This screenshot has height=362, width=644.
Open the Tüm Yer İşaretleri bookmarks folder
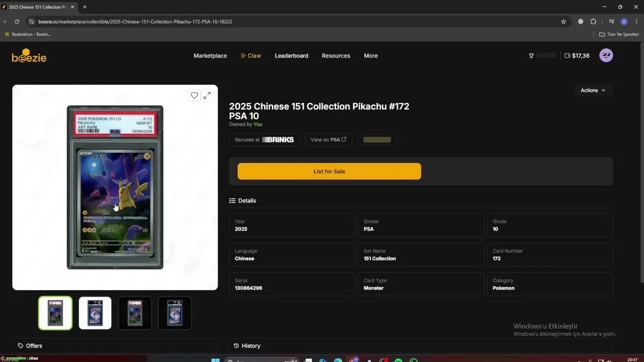(619, 34)
